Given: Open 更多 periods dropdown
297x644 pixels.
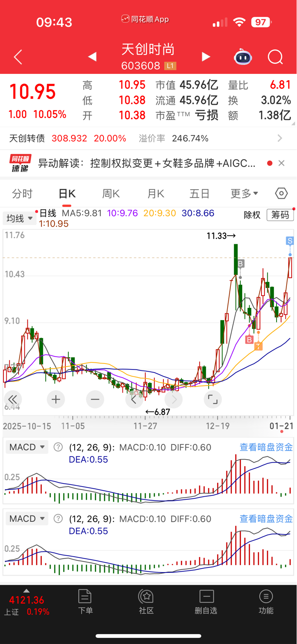Looking at the screenshot, I should click(x=244, y=193).
